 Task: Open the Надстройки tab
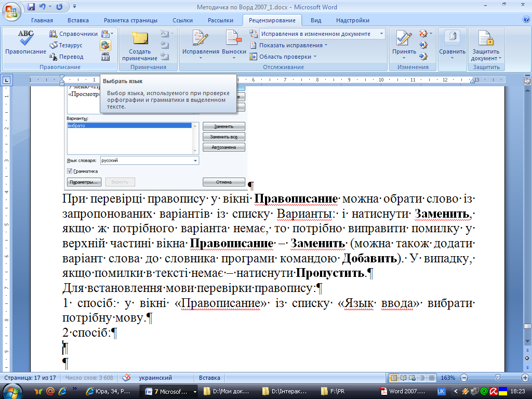point(353,20)
